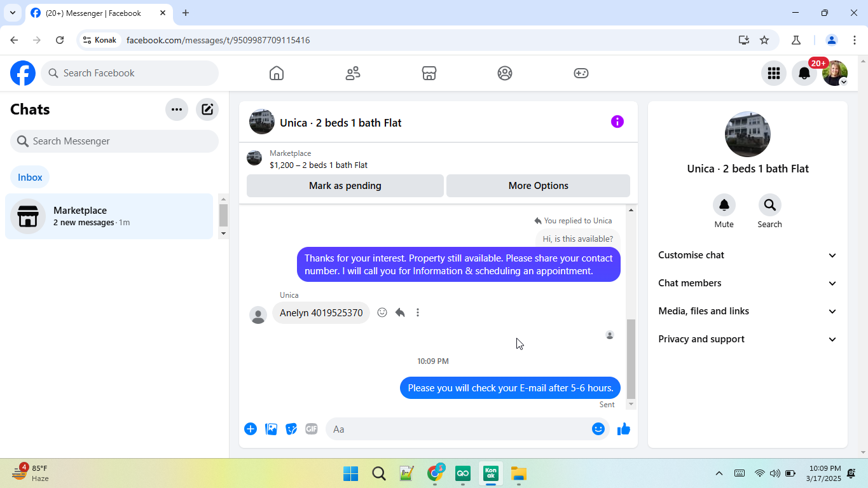Screen dimensions: 868x488
Task: Open the Marketplace chat in the inbox
Action: pyautogui.click(x=109, y=216)
